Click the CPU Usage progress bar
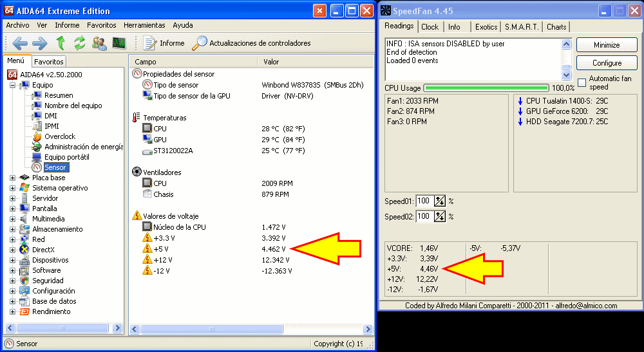Viewport: 644px width, 352px height. point(486,88)
